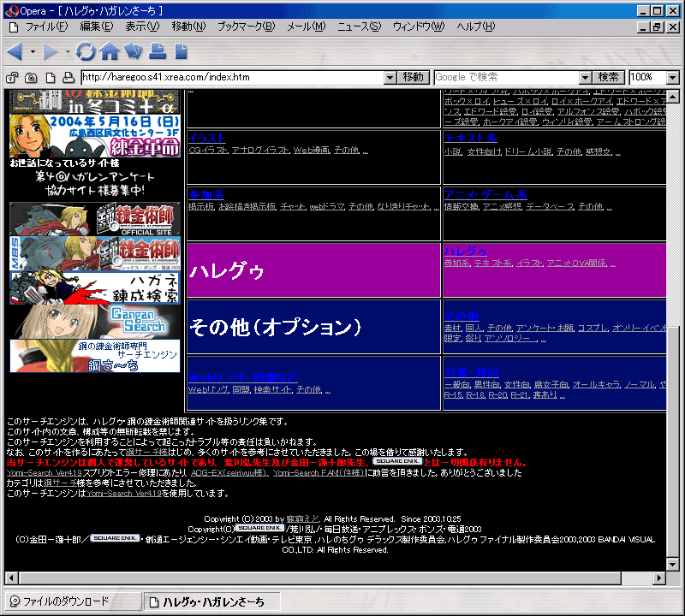Go back using the blue Back arrow
The image size is (685, 616).
coord(15,51)
